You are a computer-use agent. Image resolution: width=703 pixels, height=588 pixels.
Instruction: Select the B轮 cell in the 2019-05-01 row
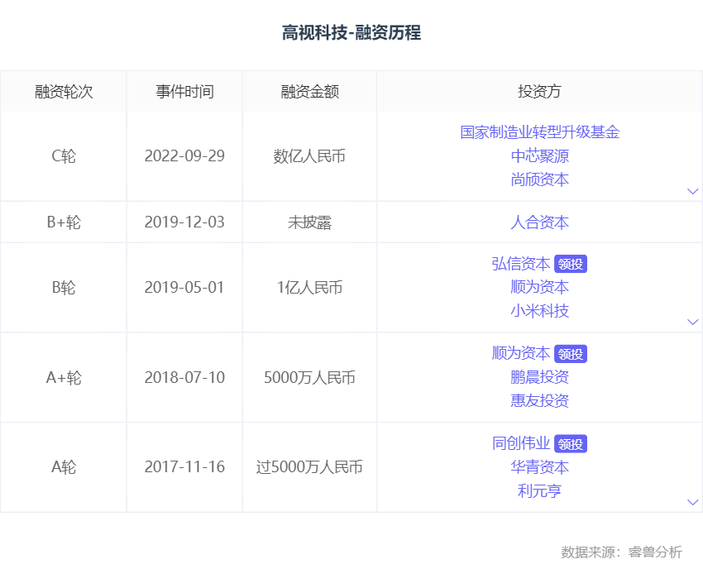tap(64, 287)
